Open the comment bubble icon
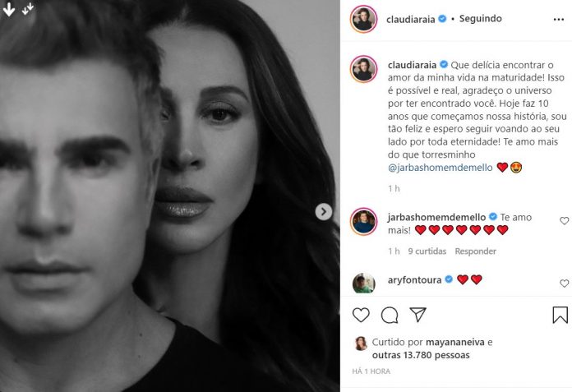Image resolution: width=572 pixels, height=392 pixels. (390, 315)
